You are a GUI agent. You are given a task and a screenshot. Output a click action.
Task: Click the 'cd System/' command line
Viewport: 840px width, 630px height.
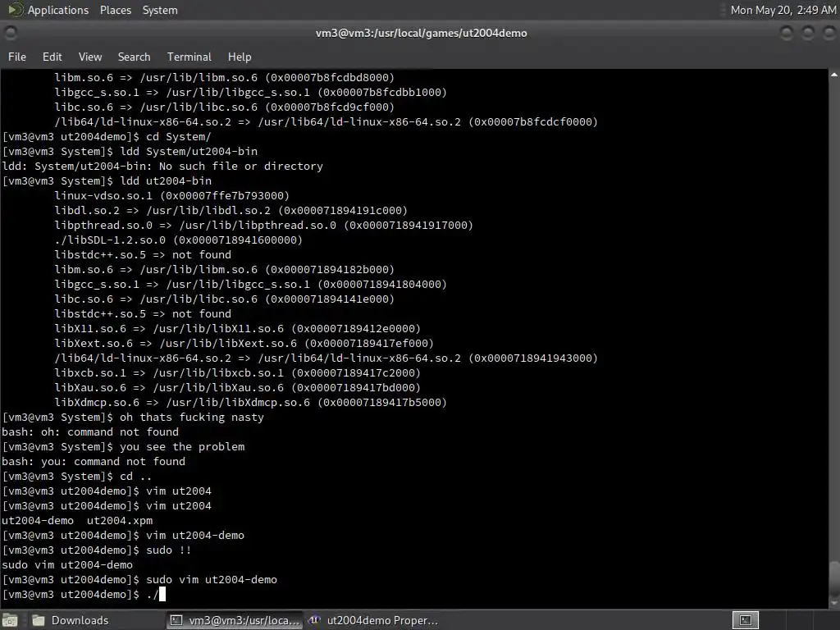tap(107, 137)
